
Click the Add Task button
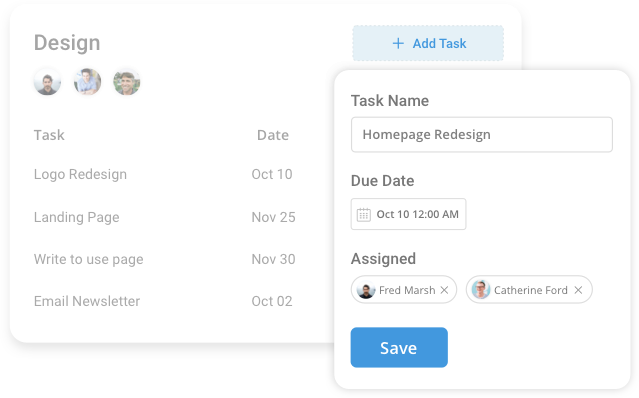(428, 43)
